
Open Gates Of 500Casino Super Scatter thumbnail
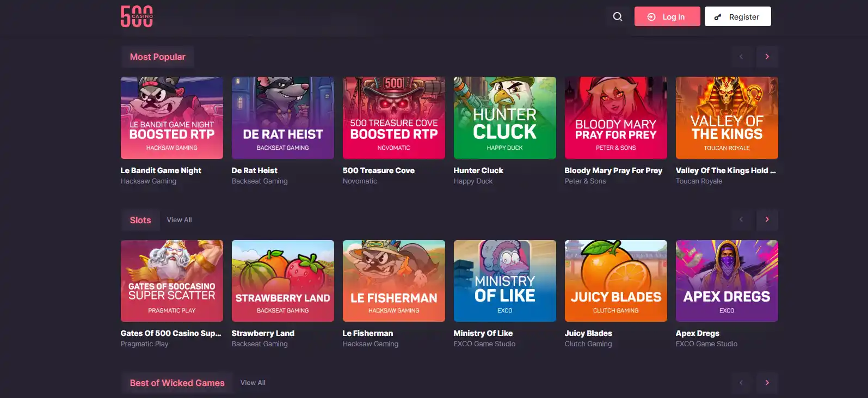pyautogui.click(x=172, y=281)
